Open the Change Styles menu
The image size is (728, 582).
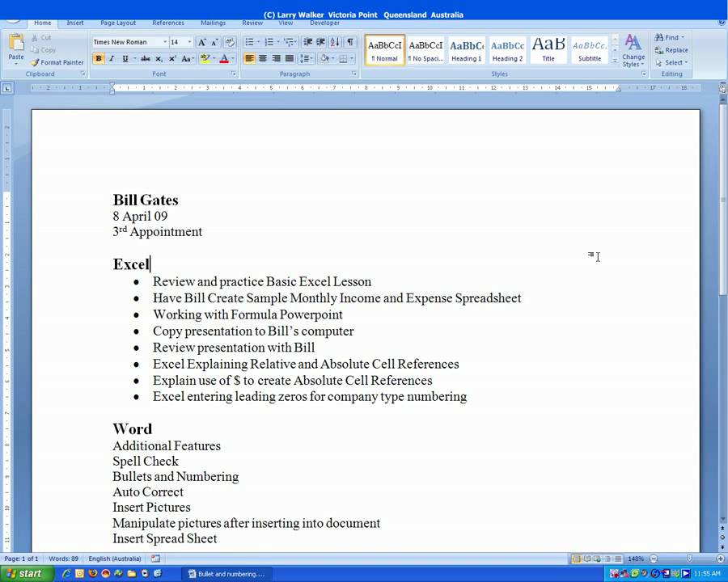[633, 51]
